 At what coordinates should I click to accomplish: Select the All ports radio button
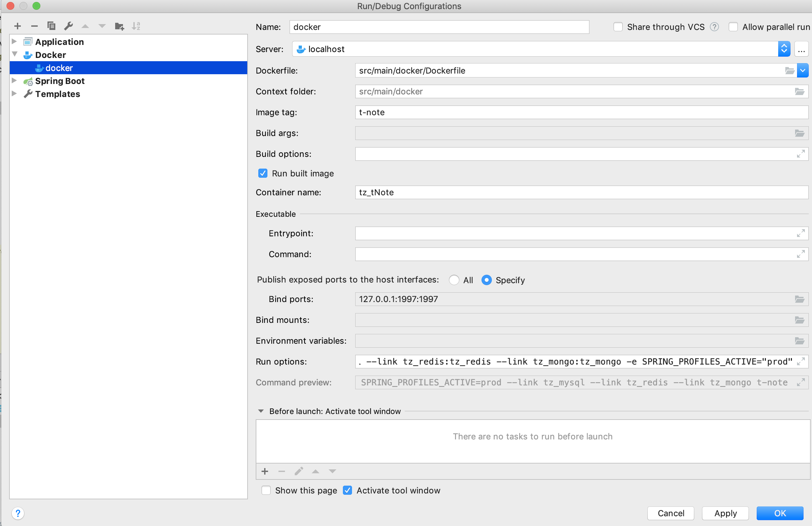tap(454, 280)
